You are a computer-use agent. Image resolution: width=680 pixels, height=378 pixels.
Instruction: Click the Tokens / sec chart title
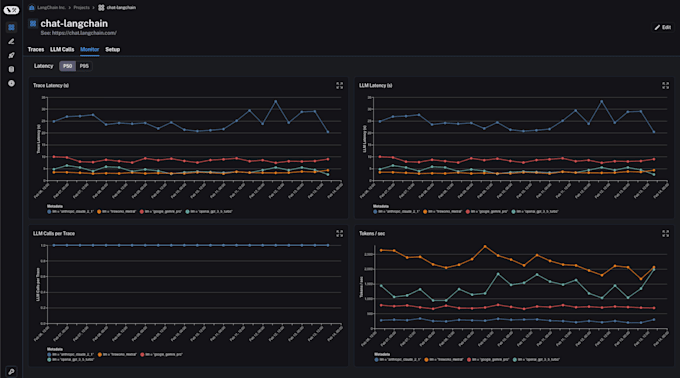(372, 233)
